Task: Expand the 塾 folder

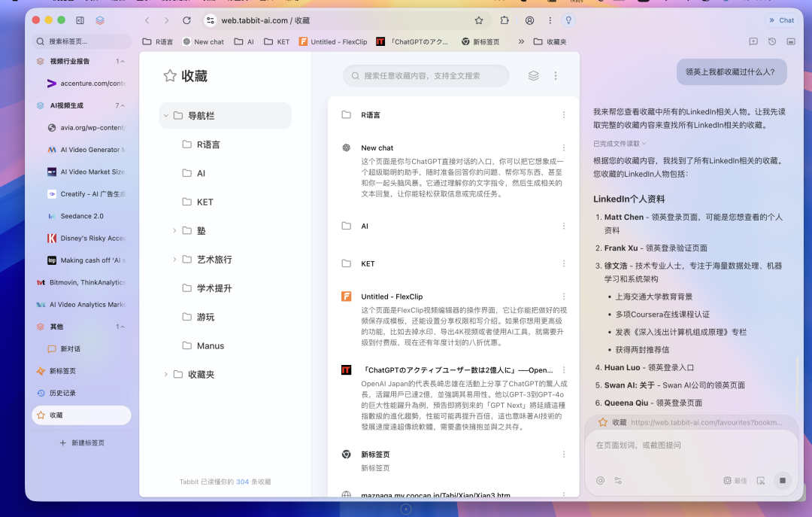Action: click(174, 231)
